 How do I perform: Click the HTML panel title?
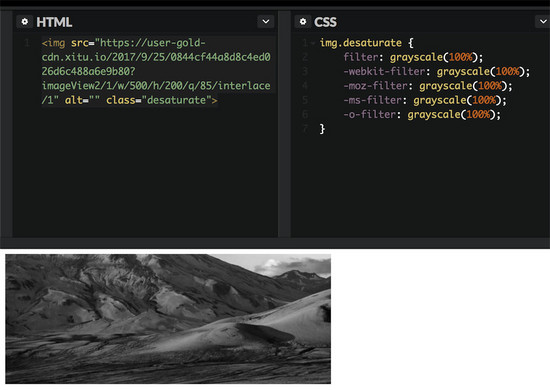coord(54,22)
